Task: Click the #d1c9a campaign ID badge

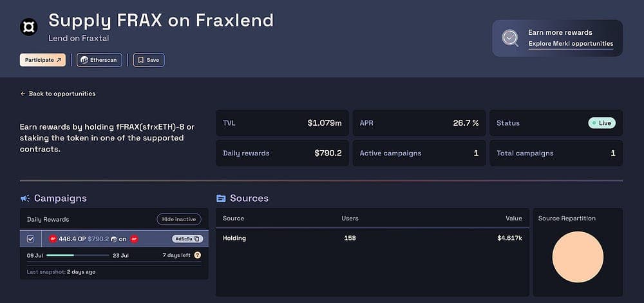Action: (187, 239)
